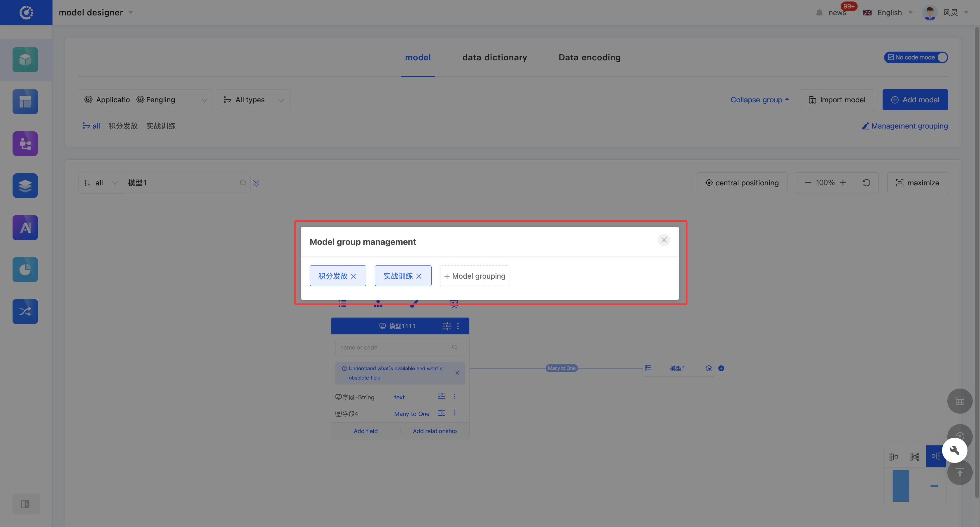The height and width of the screenshot is (527, 980).
Task: Click the 模型1 search input field
Action: coord(183,183)
